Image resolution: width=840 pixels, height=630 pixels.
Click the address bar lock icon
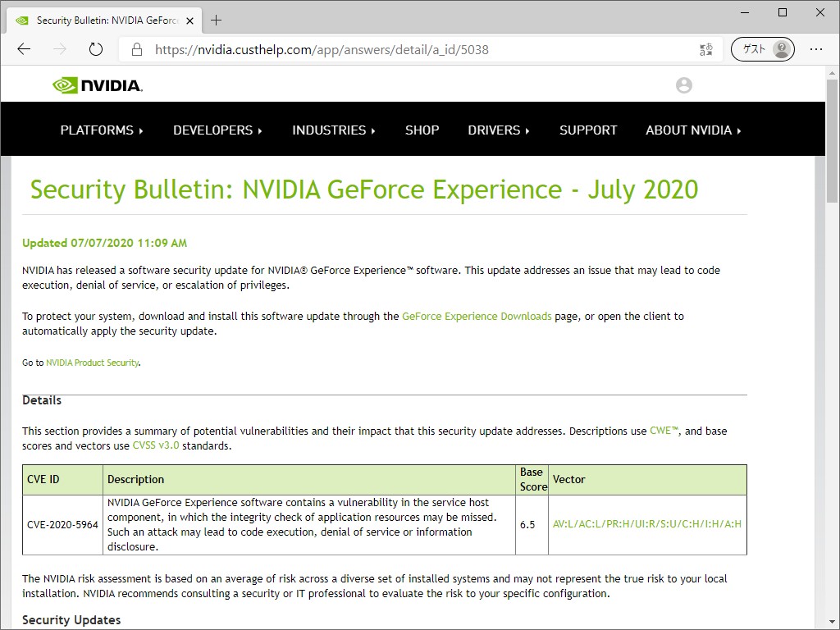click(x=136, y=49)
